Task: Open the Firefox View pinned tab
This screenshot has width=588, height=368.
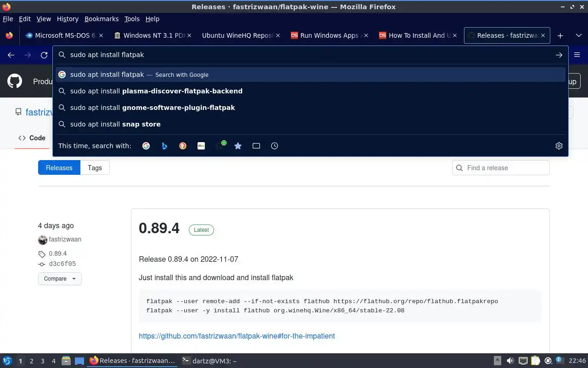Action: click(9, 35)
